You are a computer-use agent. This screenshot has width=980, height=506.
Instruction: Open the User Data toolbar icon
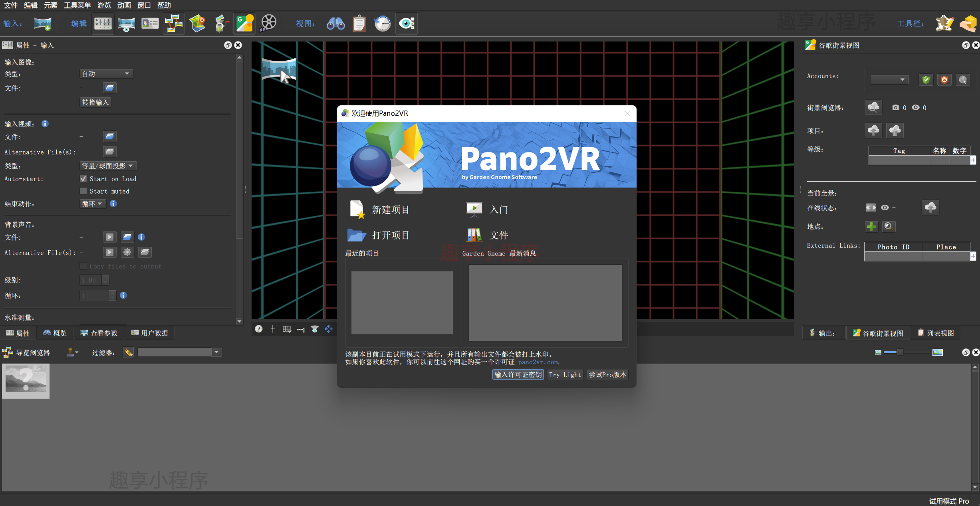pyautogui.click(x=150, y=24)
